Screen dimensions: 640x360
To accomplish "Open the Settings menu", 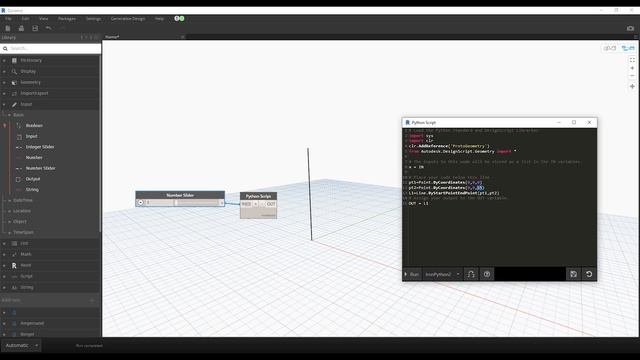I will [x=93, y=19].
